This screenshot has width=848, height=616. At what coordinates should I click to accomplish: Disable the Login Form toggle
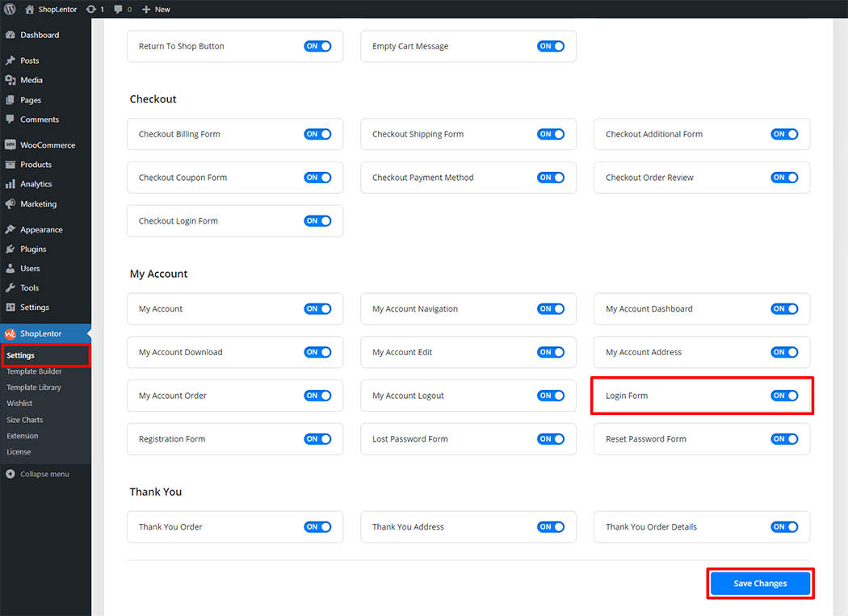tap(783, 396)
